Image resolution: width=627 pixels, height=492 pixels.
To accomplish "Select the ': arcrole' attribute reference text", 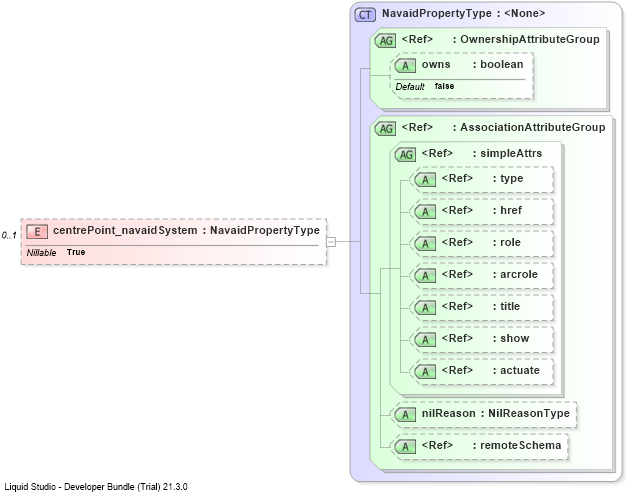I will point(515,274).
